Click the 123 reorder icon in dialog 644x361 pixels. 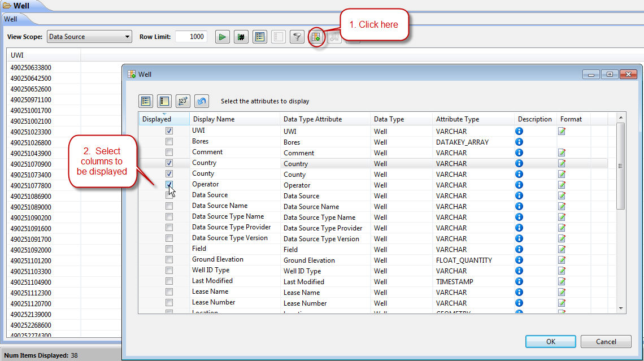click(x=183, y=101)
